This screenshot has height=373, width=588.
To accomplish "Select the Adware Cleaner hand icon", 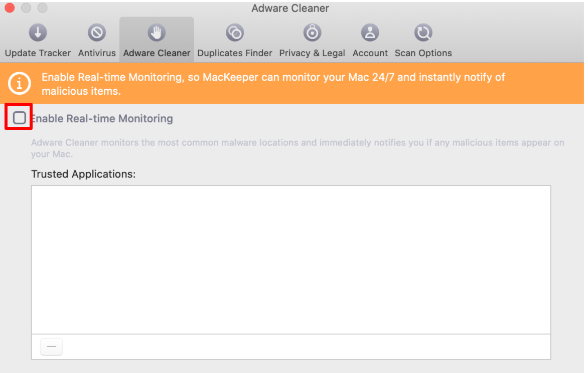I will [x=157, y=33].
